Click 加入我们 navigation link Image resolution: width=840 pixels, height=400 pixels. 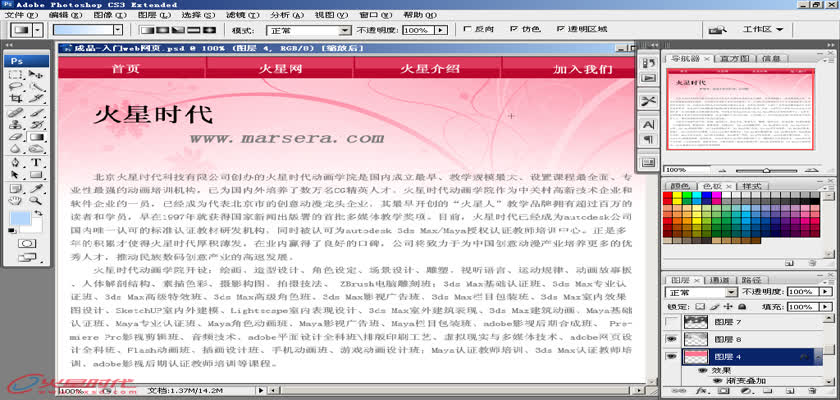[583, 69]
